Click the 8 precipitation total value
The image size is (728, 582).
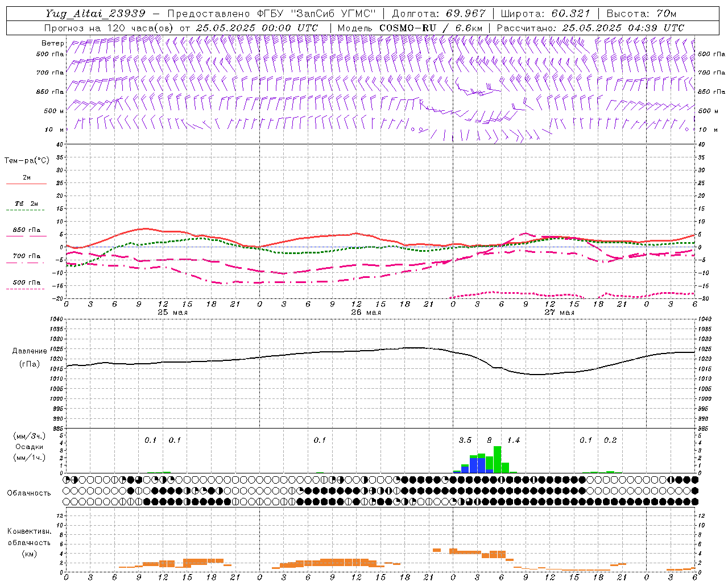(490, 440)
